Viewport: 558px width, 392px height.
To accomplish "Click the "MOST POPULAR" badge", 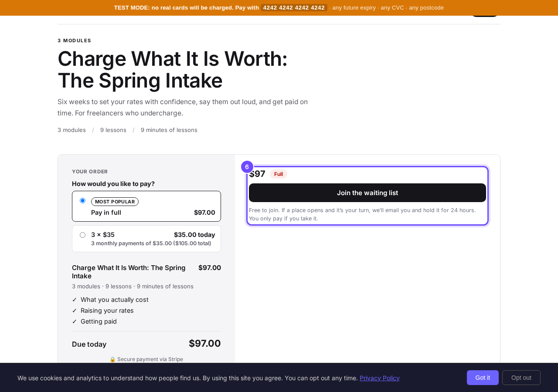I will (x=115, y=202).
